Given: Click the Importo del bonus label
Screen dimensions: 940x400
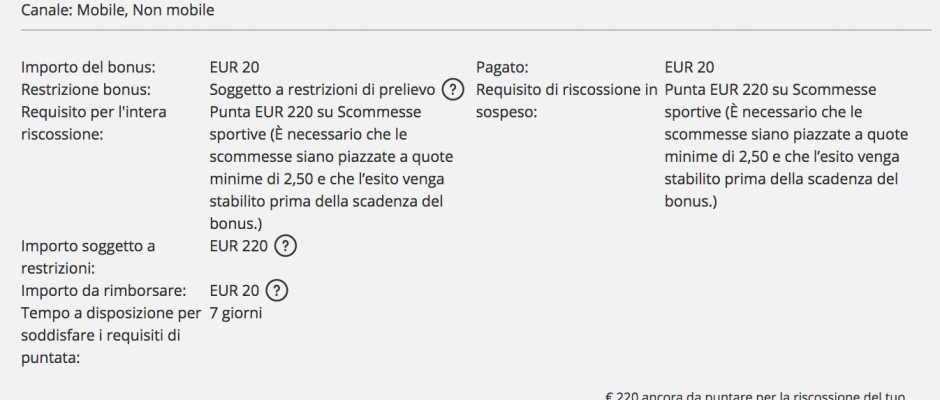Looking at the screenshot, I should coord(88,67).
